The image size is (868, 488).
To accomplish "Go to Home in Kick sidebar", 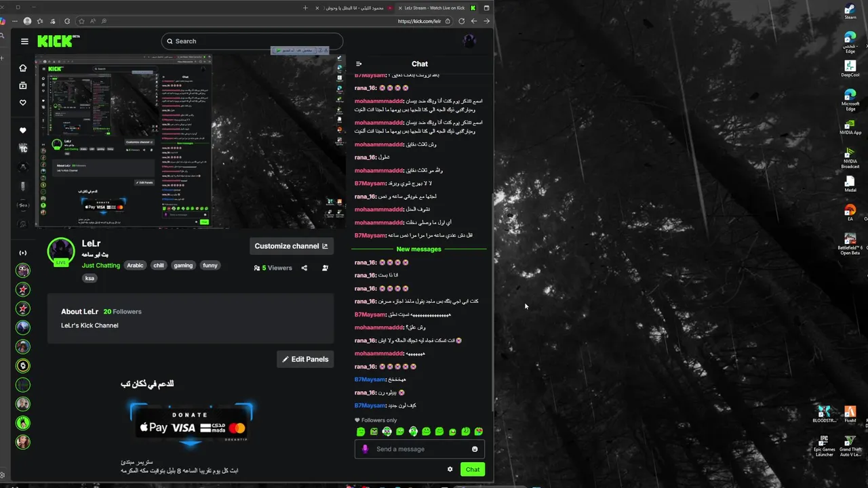I will point(22,68).
